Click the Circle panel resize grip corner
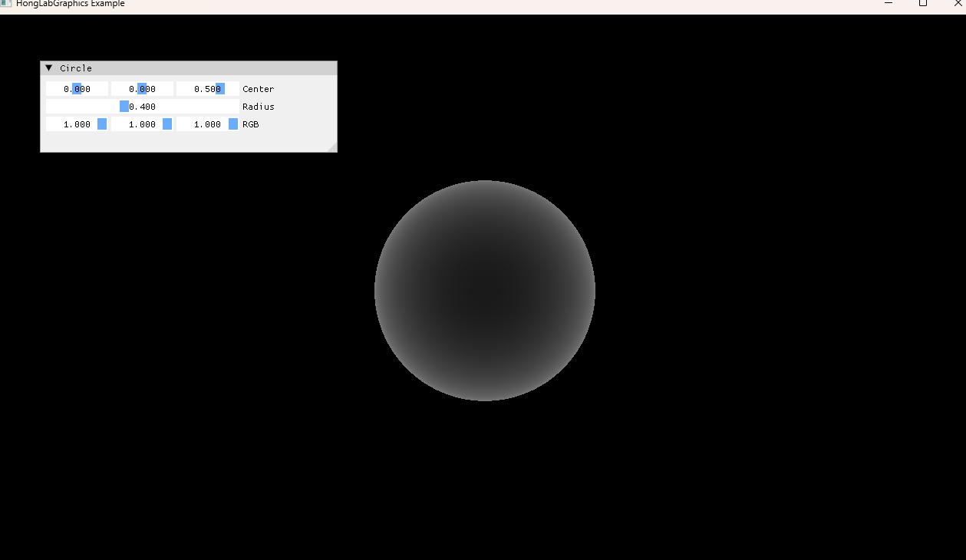The height and width of the screenshot is (560, 966). pos(331,147)
